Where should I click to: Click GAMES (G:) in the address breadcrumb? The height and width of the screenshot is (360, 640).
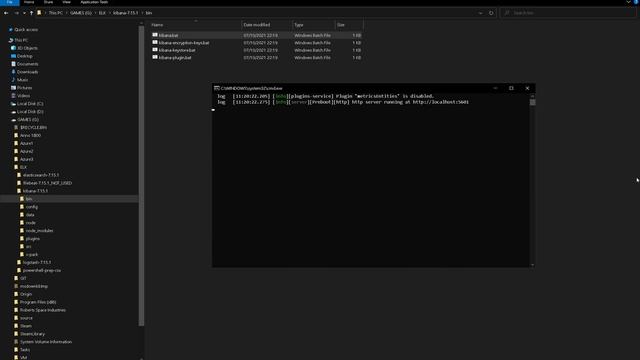click(x=81, y=13)
